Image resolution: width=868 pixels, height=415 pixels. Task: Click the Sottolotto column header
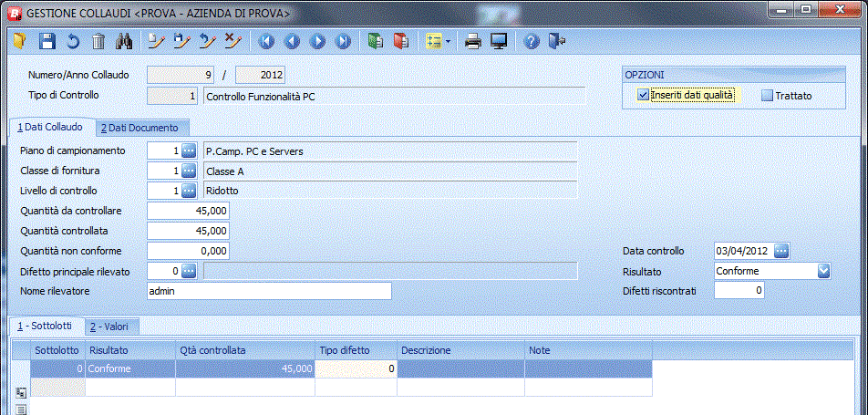(x=57, y=350)
